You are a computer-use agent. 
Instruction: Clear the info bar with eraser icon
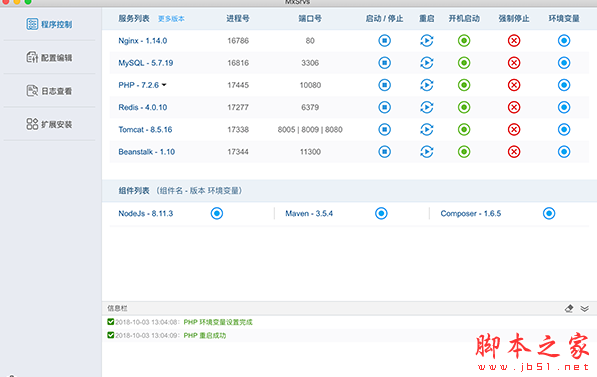click(x=569, y=308)
